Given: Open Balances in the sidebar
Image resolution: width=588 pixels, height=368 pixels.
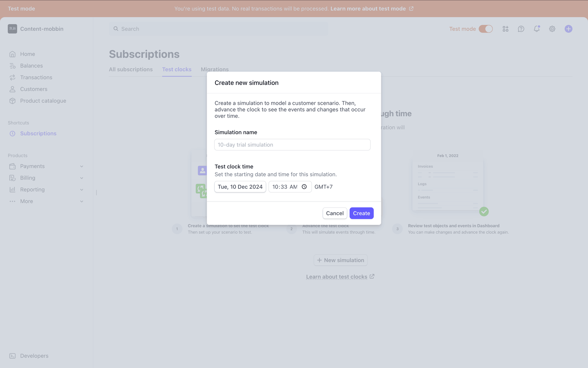Looking at the screenshot, I should pyautogui.click(x=32, y=66).
